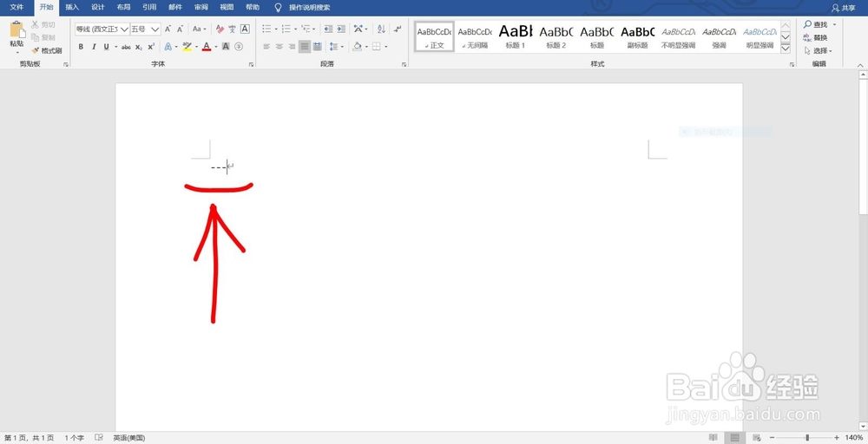
Task: Decrease paragraph indent
Action: pyautogui.click(x=328, y=29)
